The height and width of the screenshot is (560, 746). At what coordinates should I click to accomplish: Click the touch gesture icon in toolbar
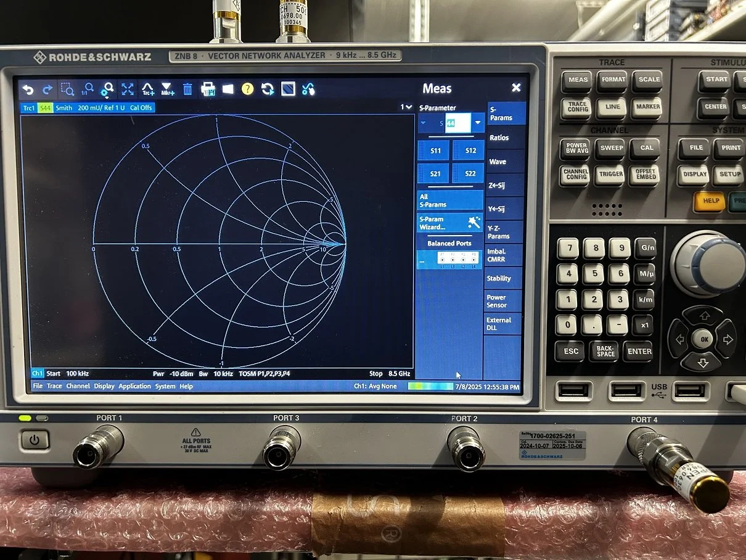click(x=308, y=90)
